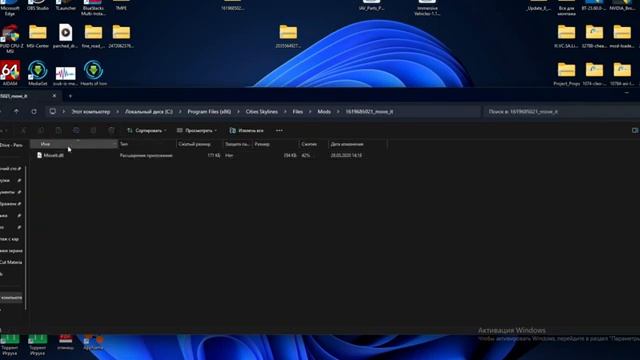Expand chevron after Локальный диск (C:) breadcrumb

(180, 111)
